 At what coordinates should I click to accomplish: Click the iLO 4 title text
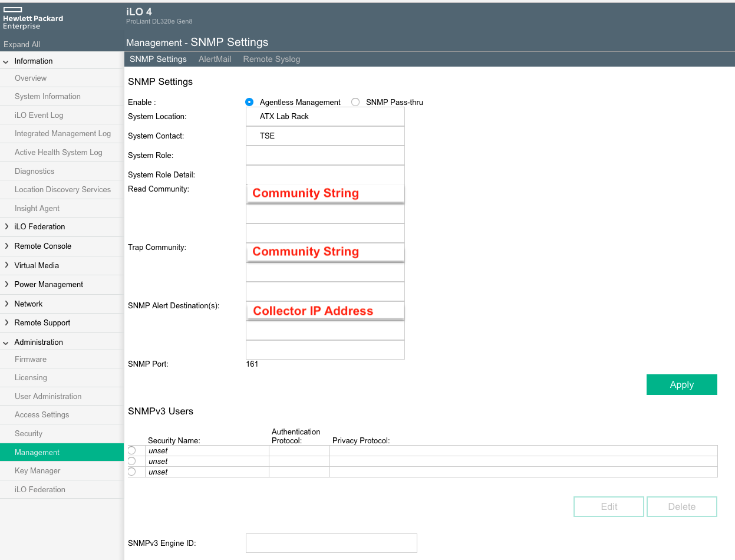(x=139, y=12)
